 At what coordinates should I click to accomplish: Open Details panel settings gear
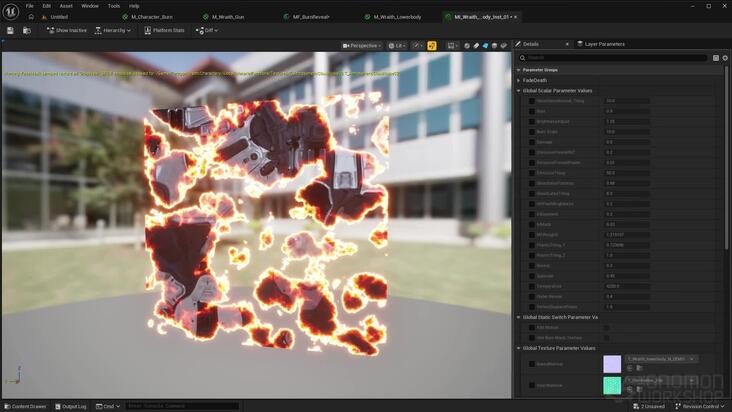(725, 58)
